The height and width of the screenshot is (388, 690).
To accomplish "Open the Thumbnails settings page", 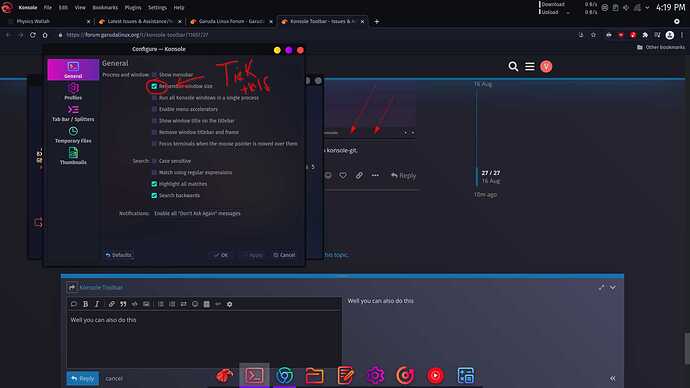I will [x=73, y=156].
